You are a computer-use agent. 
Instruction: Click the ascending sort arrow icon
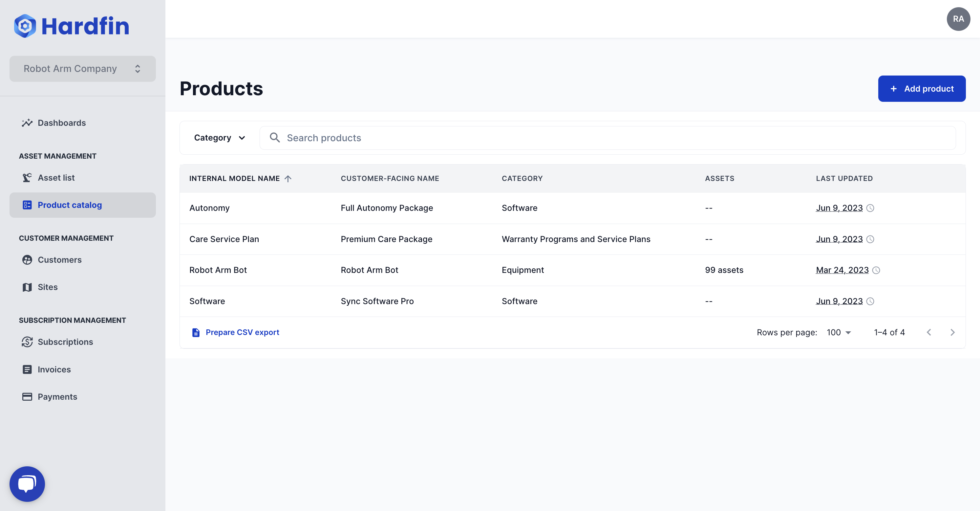coord(288,179)
